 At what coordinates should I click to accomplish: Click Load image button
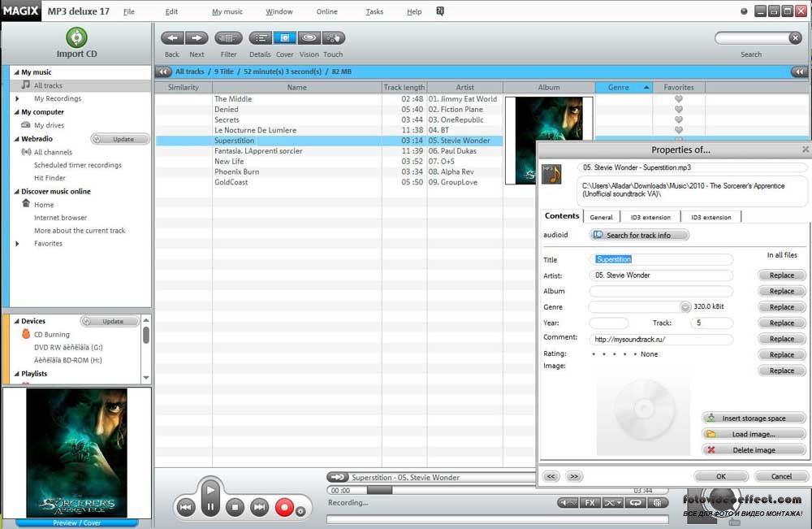754,434
